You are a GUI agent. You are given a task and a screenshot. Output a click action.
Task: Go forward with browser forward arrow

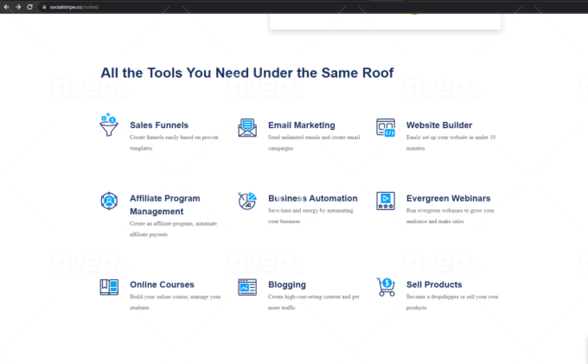click(18, 7)
